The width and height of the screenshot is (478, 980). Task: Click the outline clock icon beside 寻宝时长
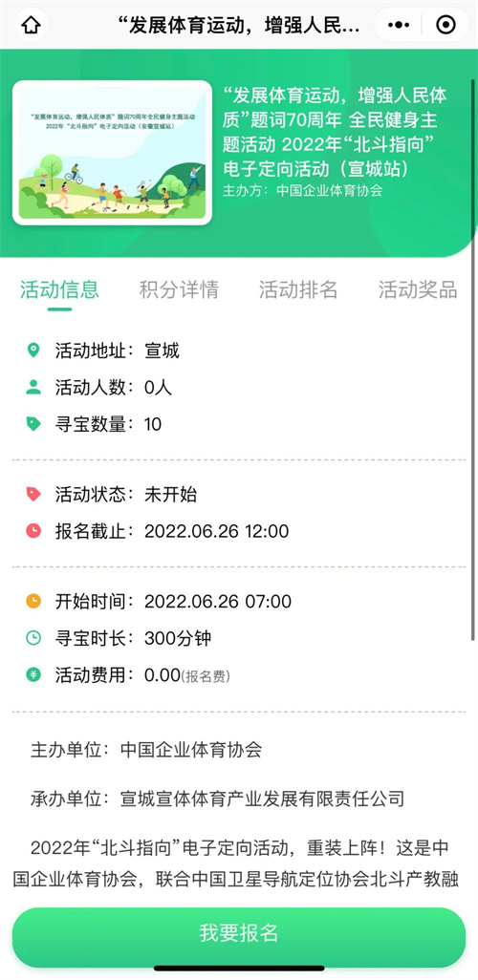tap(33, 638)
